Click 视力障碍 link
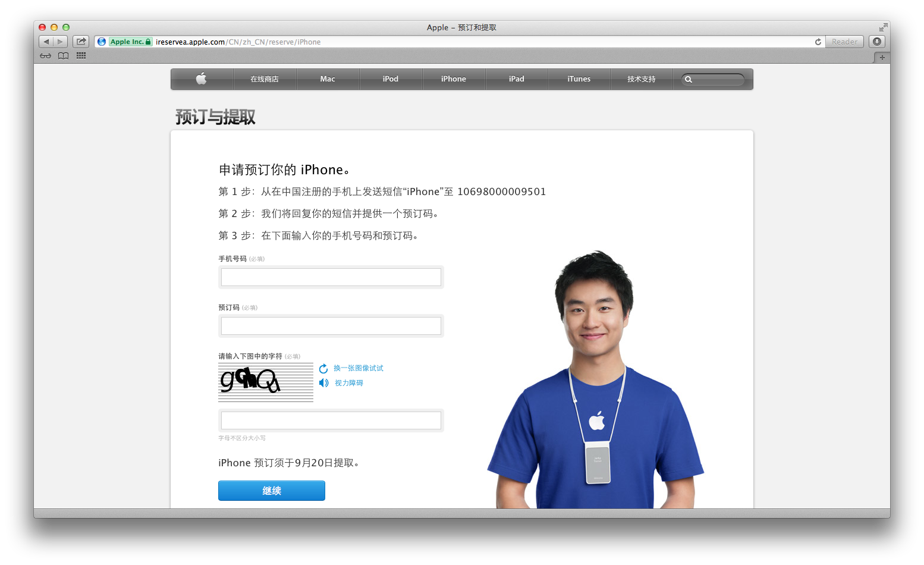Screen dimensions: 924x565 click(349, 383)
